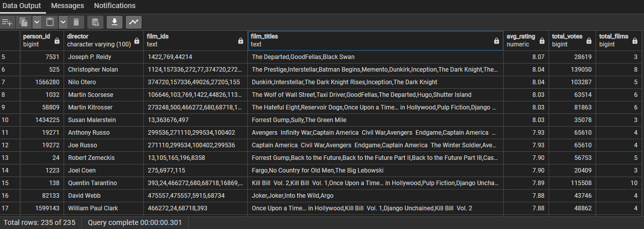Viewport: 644px width, 229px height.
Task: Click the Paste clipboard icon
Action: 50,22
